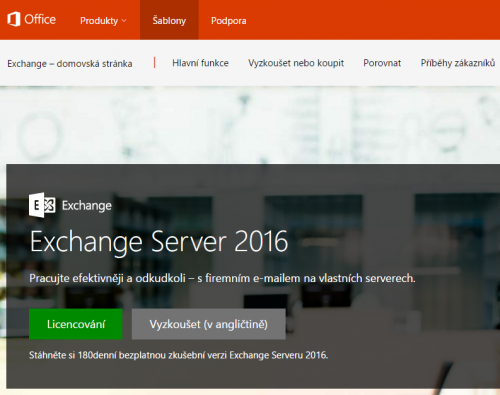Open the Produkty menu
Viewport: 500px width, 395px height.
pos(103,21)
